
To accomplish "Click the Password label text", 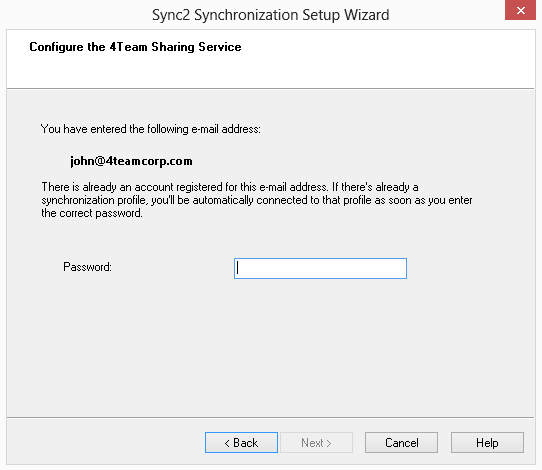I will pyautogui.click(x=87, y=267).
